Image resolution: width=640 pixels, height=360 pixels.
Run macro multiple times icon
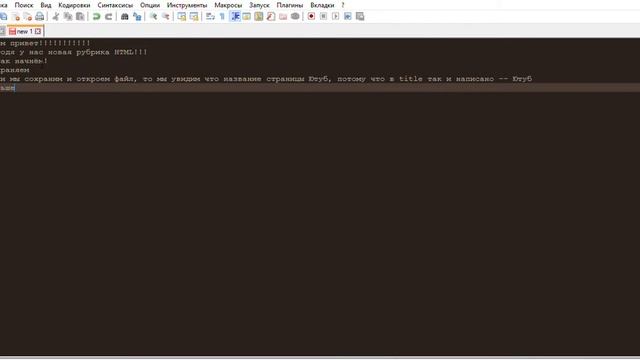point(348,16)
